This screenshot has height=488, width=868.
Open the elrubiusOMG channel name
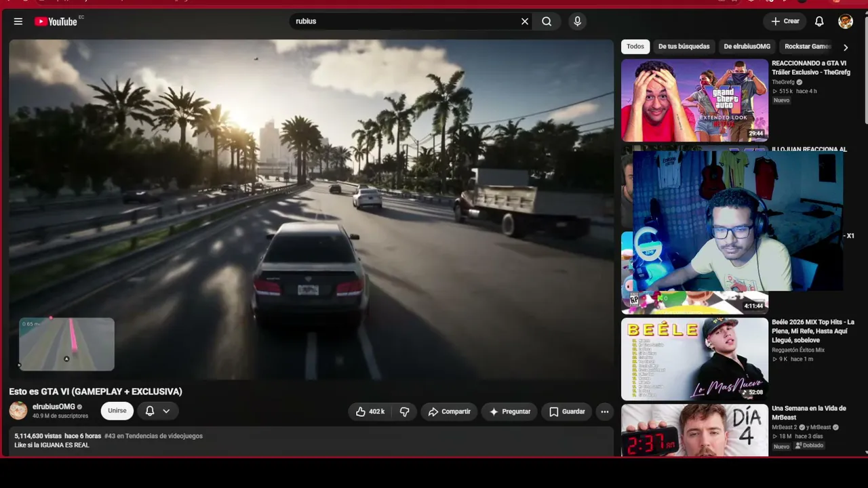tap(54, 407)
